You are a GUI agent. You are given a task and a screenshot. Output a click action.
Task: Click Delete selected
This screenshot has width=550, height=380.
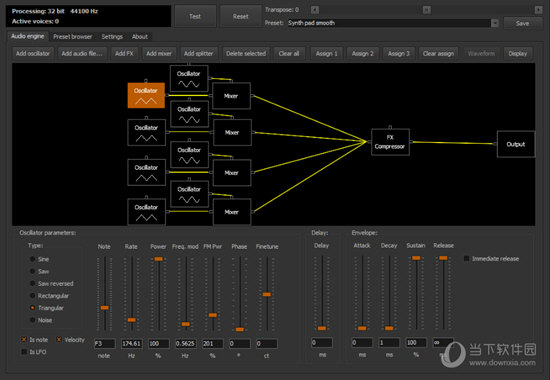[x=246, y=54]
